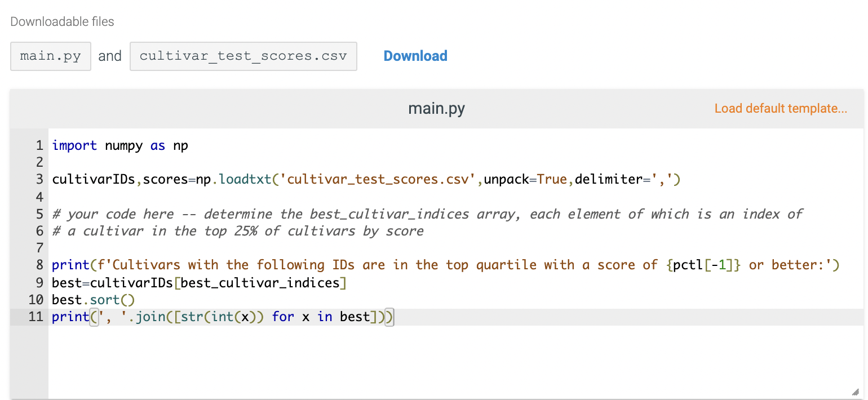Click line number 7 in the gutter
This screenshot has height=400, width=868.
(39, 248)
